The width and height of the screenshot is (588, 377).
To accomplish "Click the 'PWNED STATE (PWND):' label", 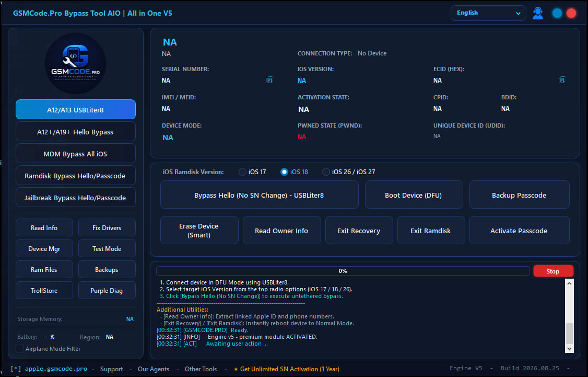I will click(330, 125).
